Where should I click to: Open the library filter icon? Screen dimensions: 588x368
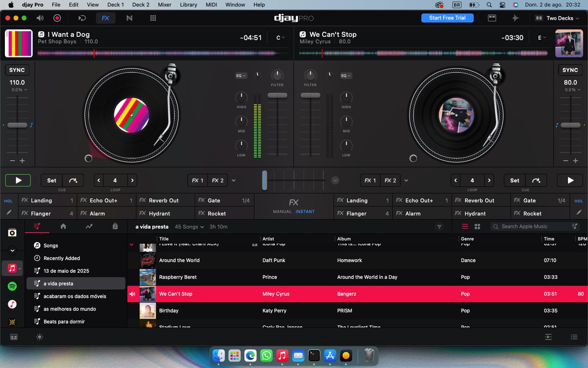(439, 227)
